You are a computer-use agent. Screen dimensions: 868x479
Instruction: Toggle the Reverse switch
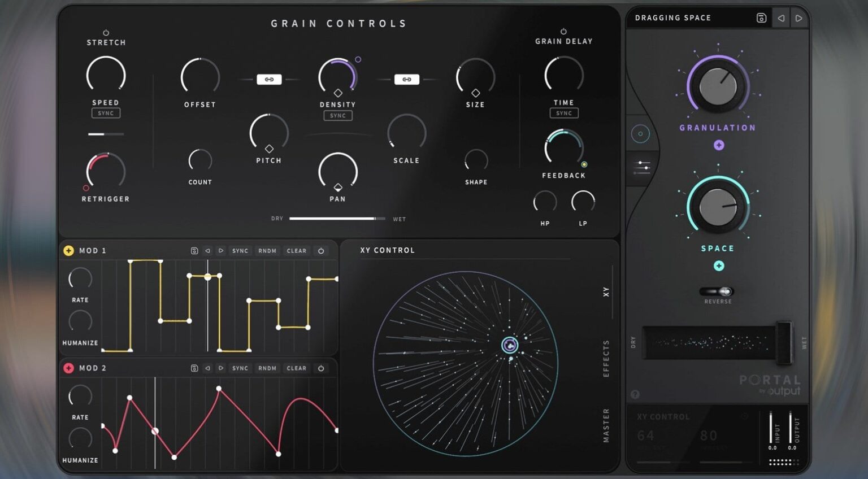coord(718,291)
